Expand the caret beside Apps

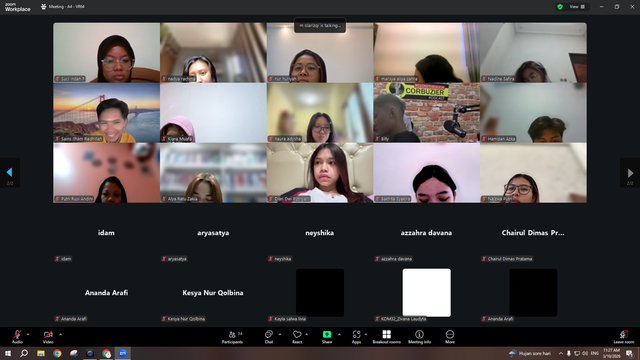[x=366, y=334]
